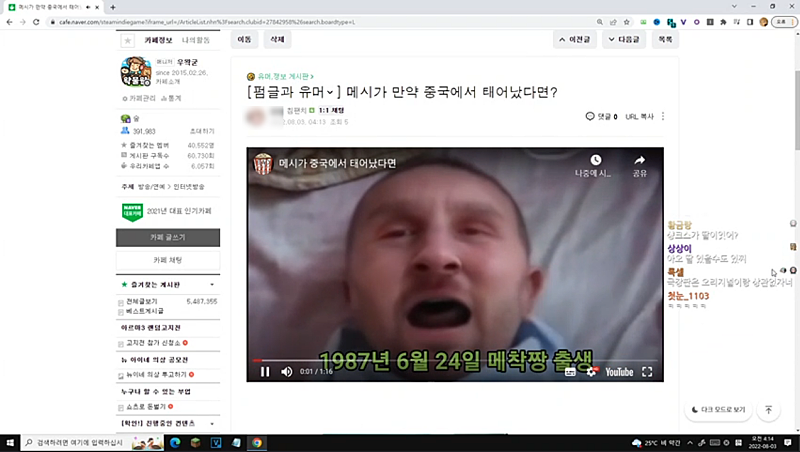The width and height of the screenshot is (800, 452).
Task: Click the 초대하기 invite link
Action: click(x=202, y=131)
